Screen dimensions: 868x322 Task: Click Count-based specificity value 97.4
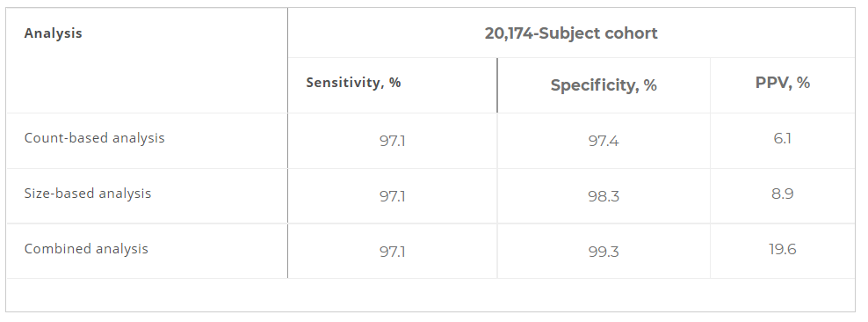click(x=604, y=141)
